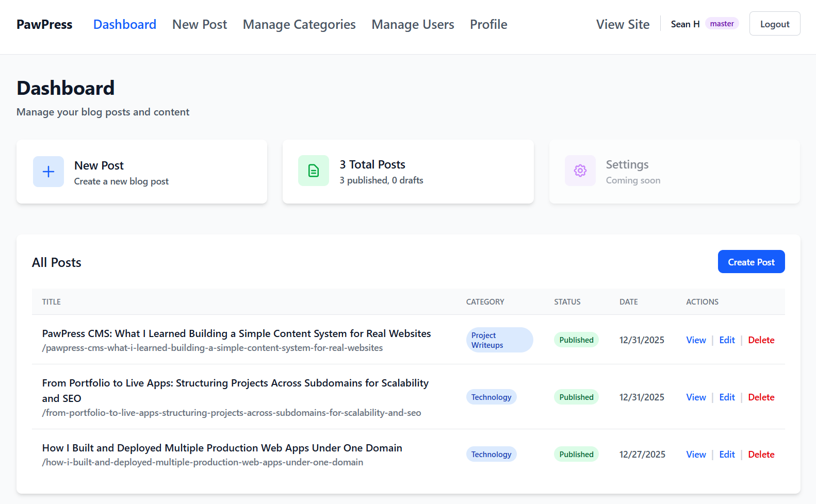Edit the From Portfolio to Live Apps post
816x504 pixels.
point(727,397)
